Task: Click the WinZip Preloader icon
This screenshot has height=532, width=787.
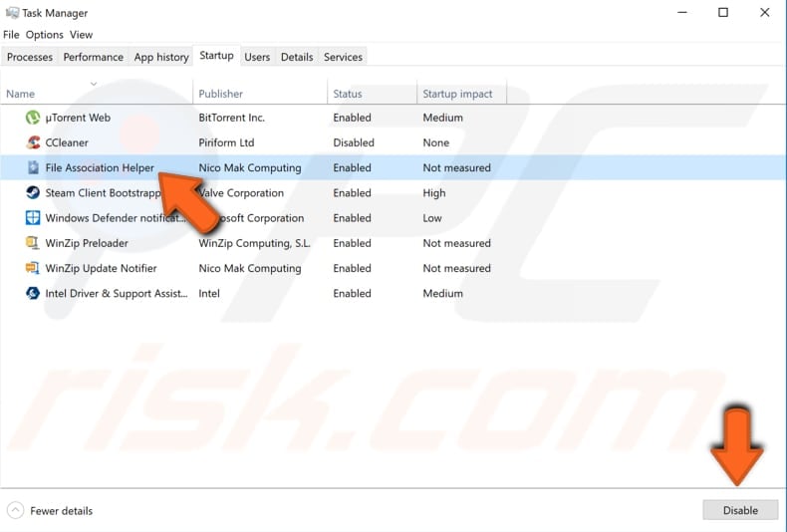Action: click(x=33, y=243)
